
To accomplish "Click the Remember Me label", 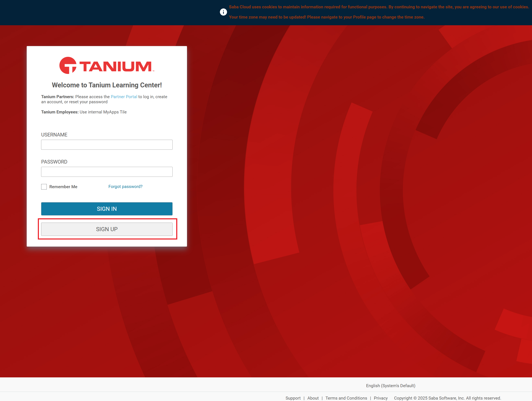I will (63, 187).
